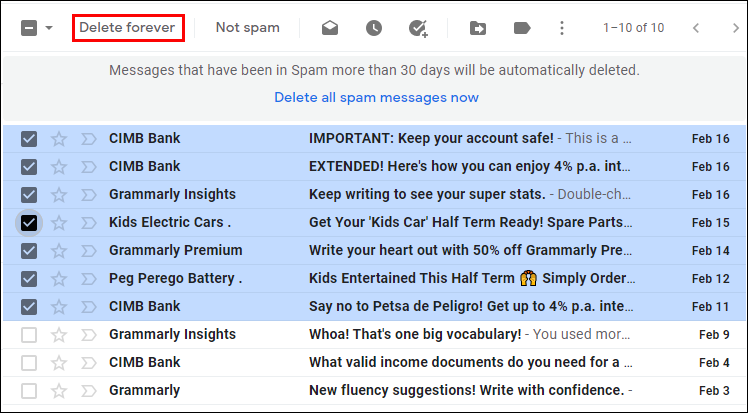Select the CIMB Bank Feb 4 email checkbox
Viewport: 748px width, 413px height.
click(29, 362)
